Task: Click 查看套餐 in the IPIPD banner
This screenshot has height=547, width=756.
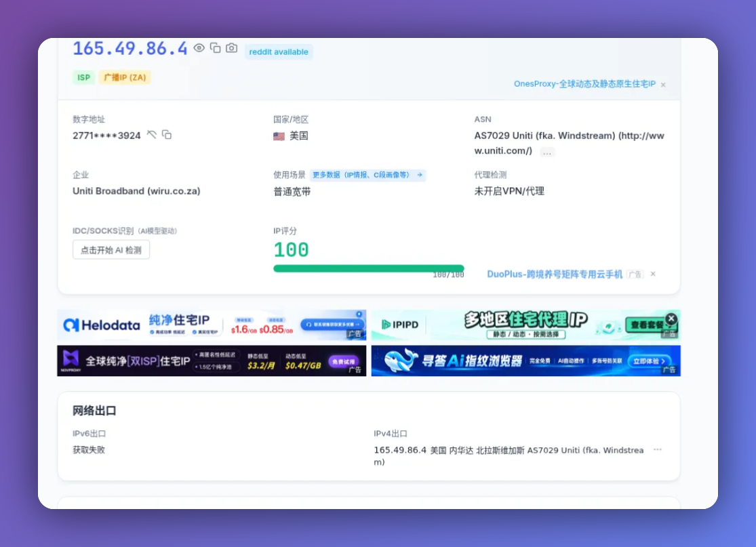Action: click(x=648, y=325)
